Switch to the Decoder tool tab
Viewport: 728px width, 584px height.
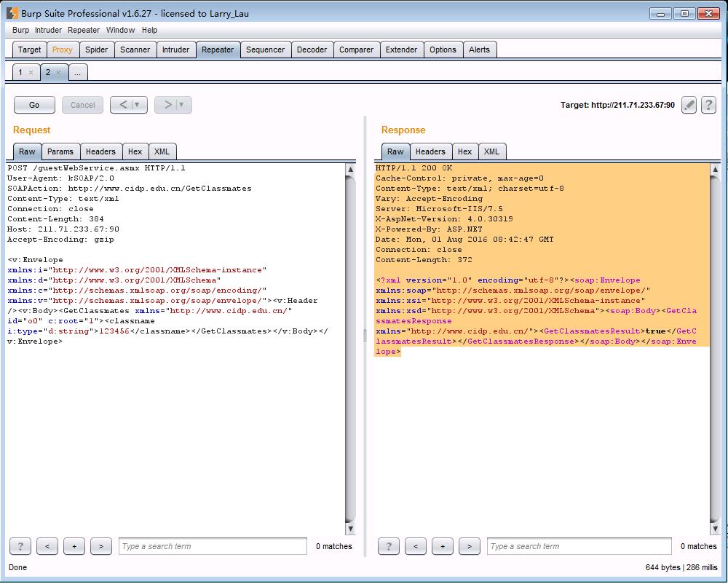click(312, 50)
